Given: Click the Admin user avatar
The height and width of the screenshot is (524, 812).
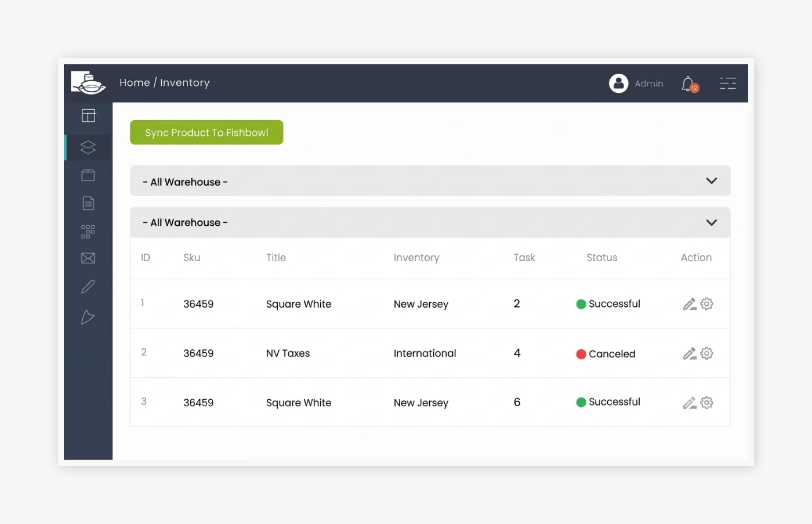Looking at the screenshot, I should click(619, 84).
